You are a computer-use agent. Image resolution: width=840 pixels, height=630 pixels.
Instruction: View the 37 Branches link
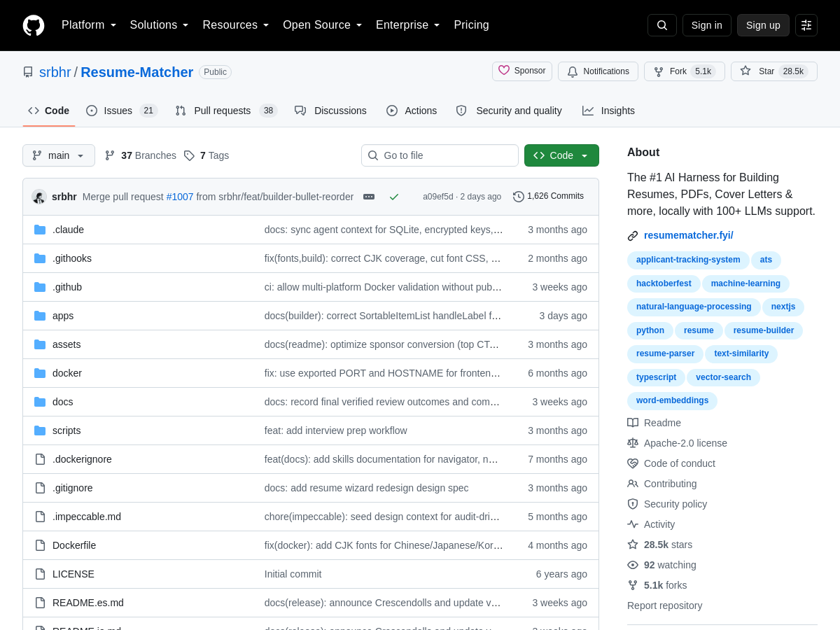(x=141, y=155)
